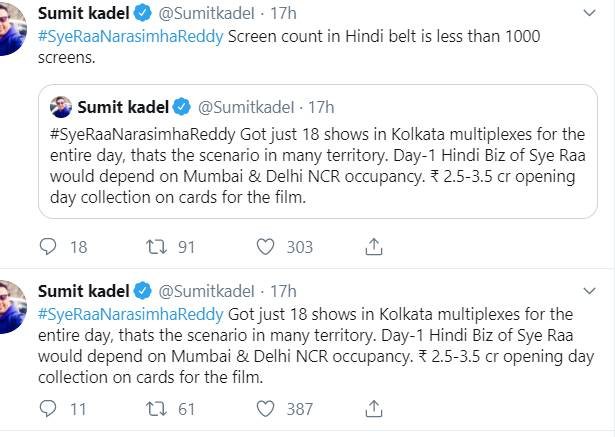
Task: Click small avatar inside quoted tweet
Action: 60,107
